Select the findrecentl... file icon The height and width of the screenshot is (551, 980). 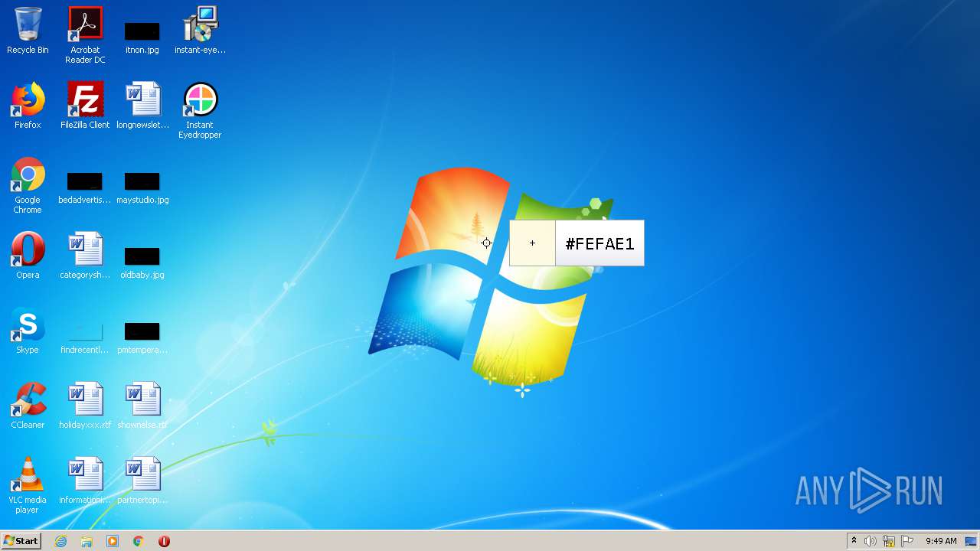coord(85,336)
